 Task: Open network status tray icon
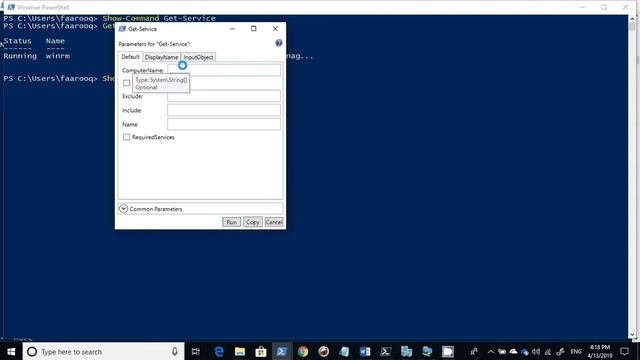(548, 351)
